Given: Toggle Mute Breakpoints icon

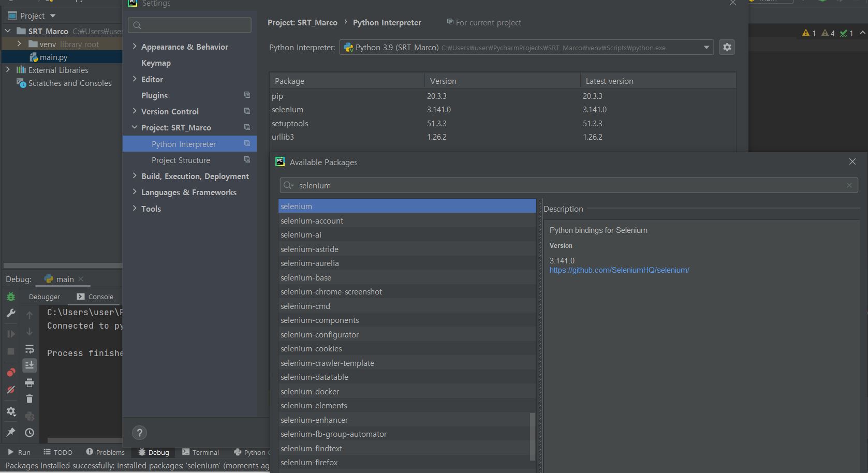Looking at the screenshot, I should pyautogui.click(x=11, y=390).
